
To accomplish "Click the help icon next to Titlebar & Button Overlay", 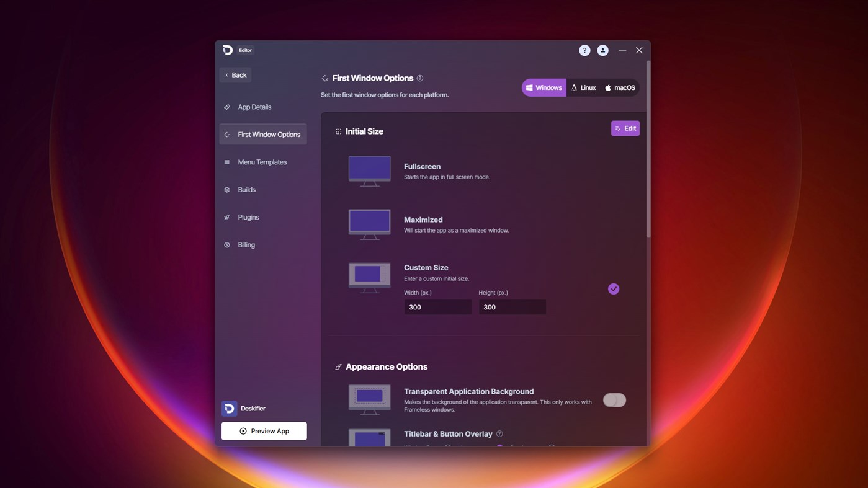I will (x=499, y=434).
